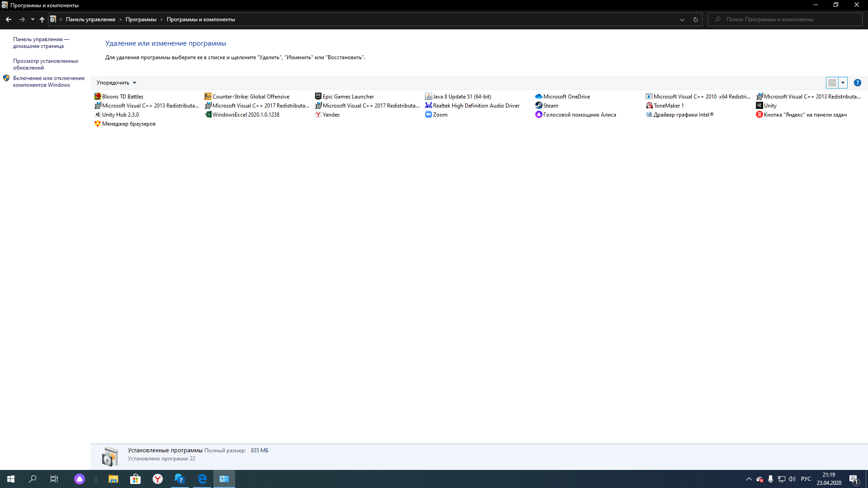This screenshot has width=868, height=488.
Task: Open Включение или отключение компонентов Windows
Action: coord(49,81)
